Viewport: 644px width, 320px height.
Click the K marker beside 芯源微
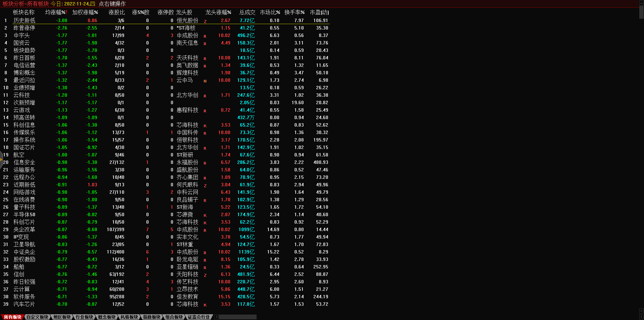[x=205, y=215]
